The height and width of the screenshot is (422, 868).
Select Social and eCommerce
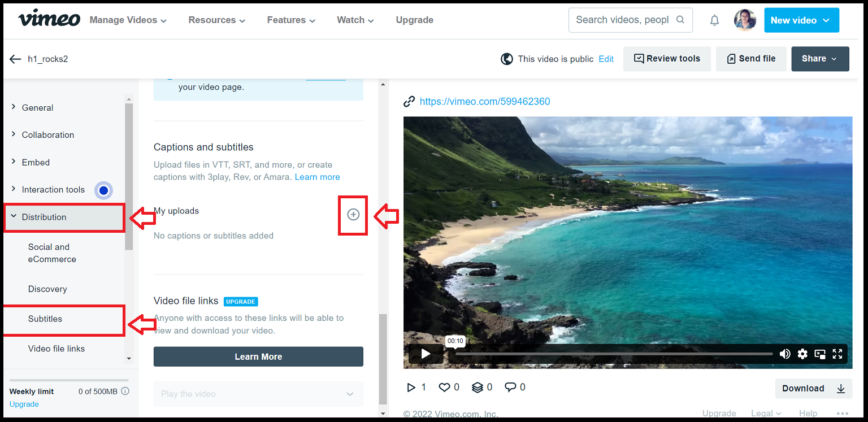tap(52, 253)
